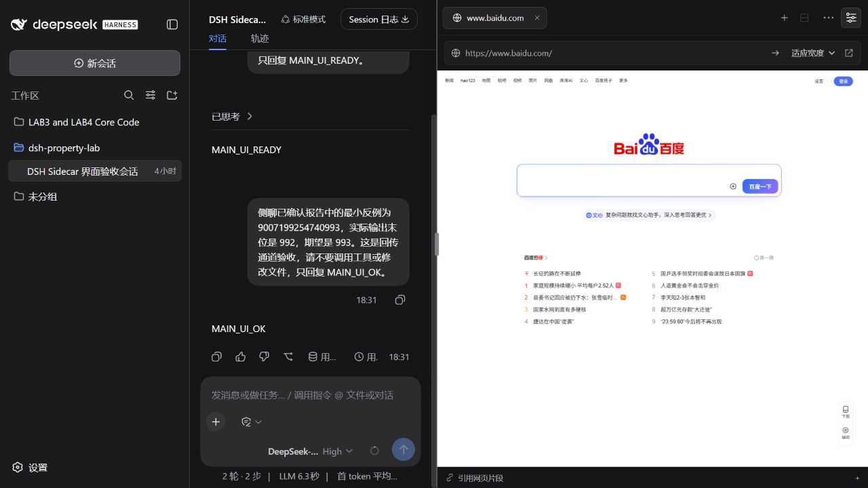Copy the user message sent at 18:31
The height and width of the screenshot is (488, 868).
point(400,300)
